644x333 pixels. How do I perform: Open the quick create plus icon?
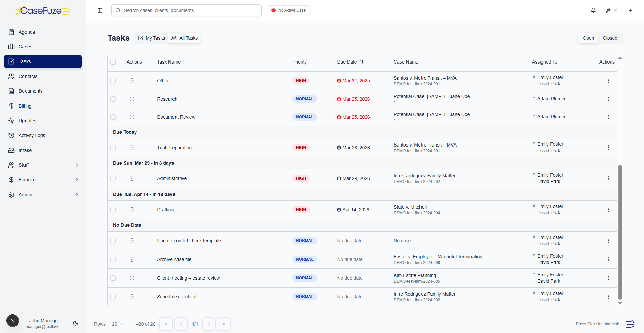[x=630, y=10]
